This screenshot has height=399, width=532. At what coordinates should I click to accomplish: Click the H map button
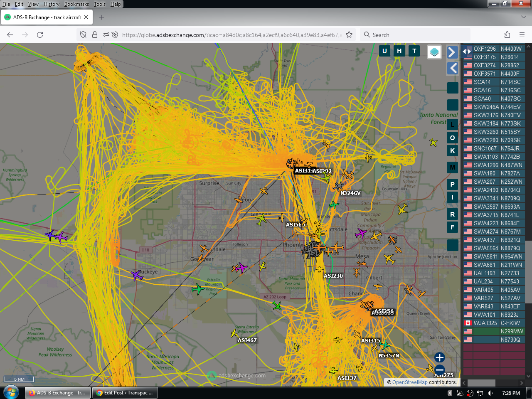(x=399, y=51)
